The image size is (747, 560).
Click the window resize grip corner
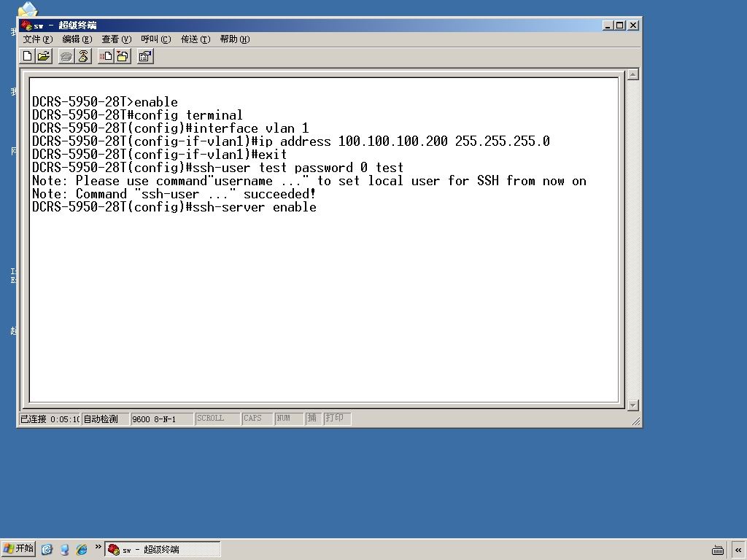coord(635,421)
